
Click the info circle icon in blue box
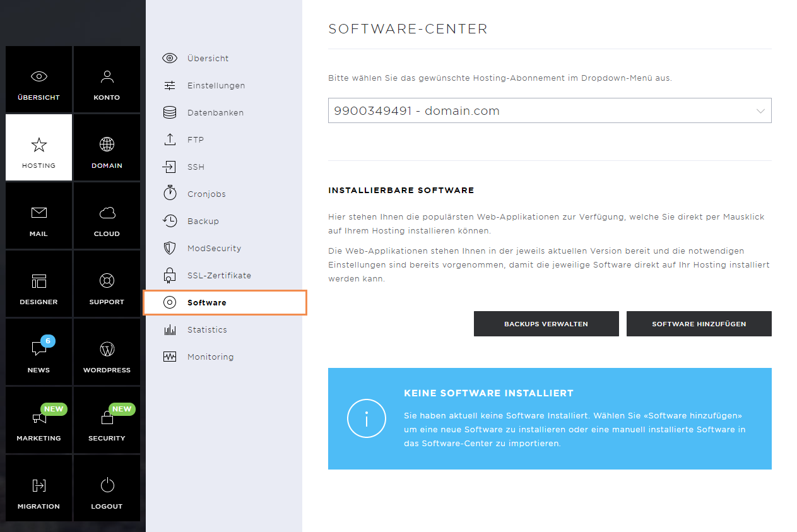point(366,418)
